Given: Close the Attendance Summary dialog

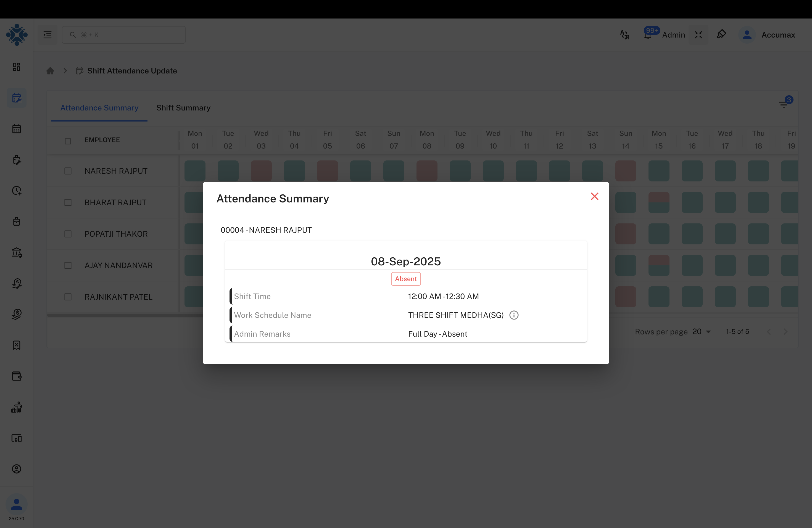Looking at the screenshot, I should (594, 196).
